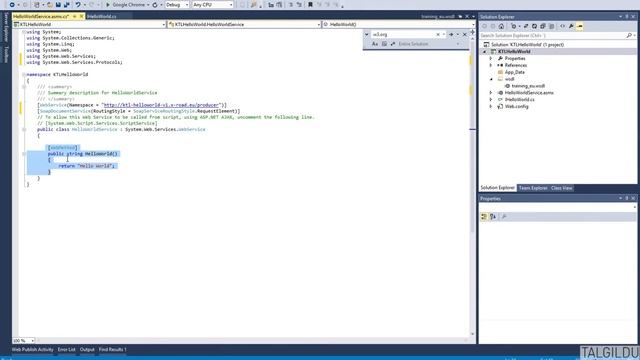Collapse the wsdl folder

(491, 79)
